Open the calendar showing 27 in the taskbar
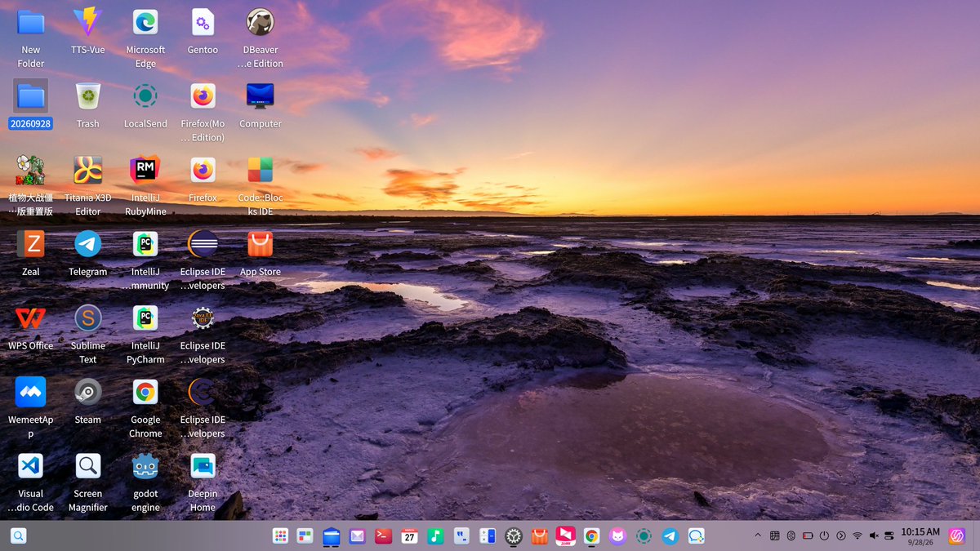 coord(409,536)
